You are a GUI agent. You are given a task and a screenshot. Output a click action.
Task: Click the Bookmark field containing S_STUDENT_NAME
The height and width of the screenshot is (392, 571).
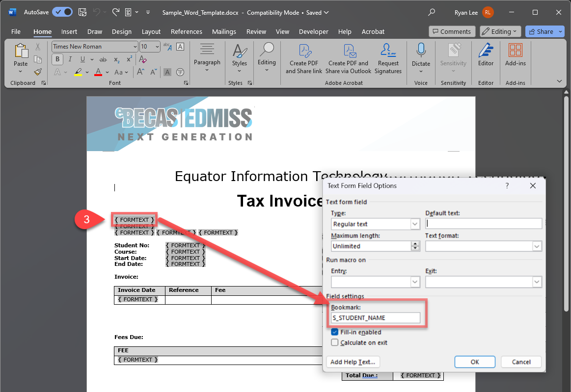click(376, 318)
